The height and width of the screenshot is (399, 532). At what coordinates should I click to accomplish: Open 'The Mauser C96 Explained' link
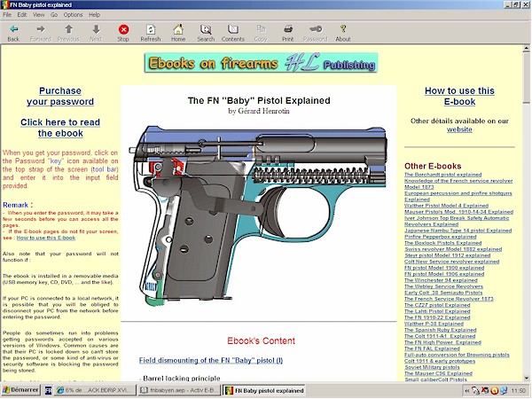438,373
